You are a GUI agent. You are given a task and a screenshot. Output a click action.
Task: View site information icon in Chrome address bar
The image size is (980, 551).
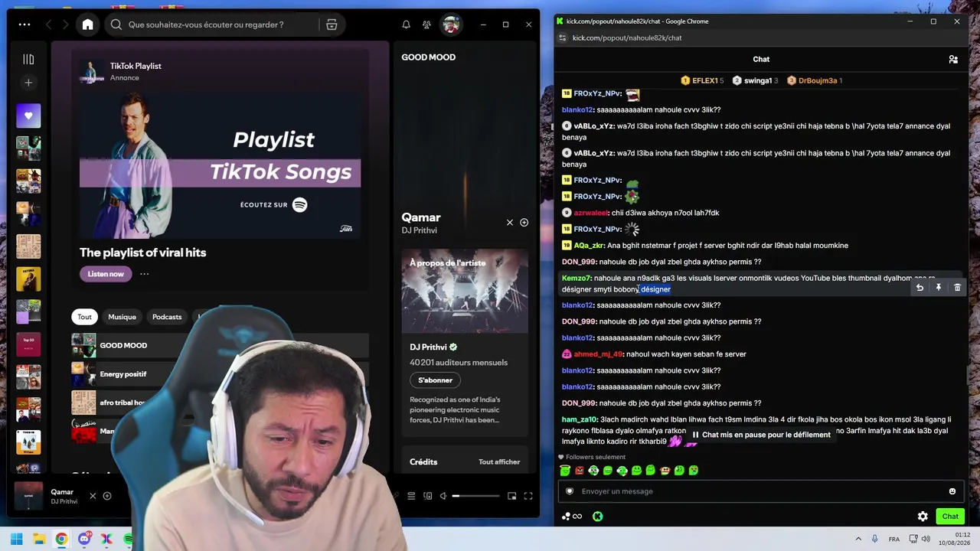click(563, 37)
